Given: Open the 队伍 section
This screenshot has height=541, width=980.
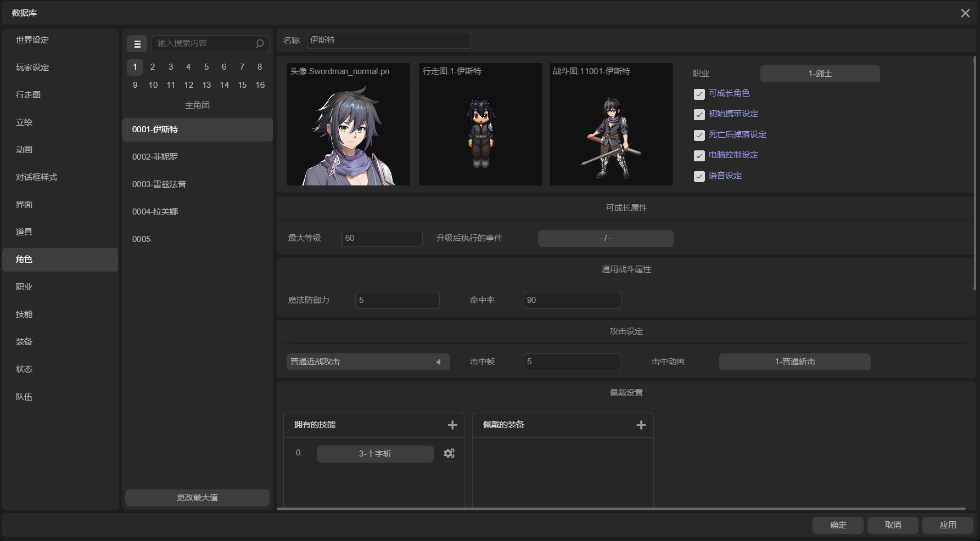Looking at the screenshot, I should pos(60,397).
